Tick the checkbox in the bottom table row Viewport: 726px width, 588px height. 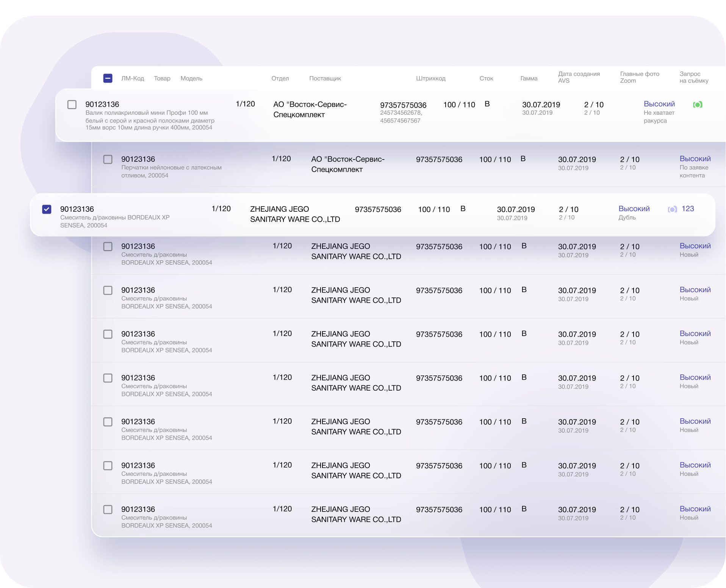point(108,510)
